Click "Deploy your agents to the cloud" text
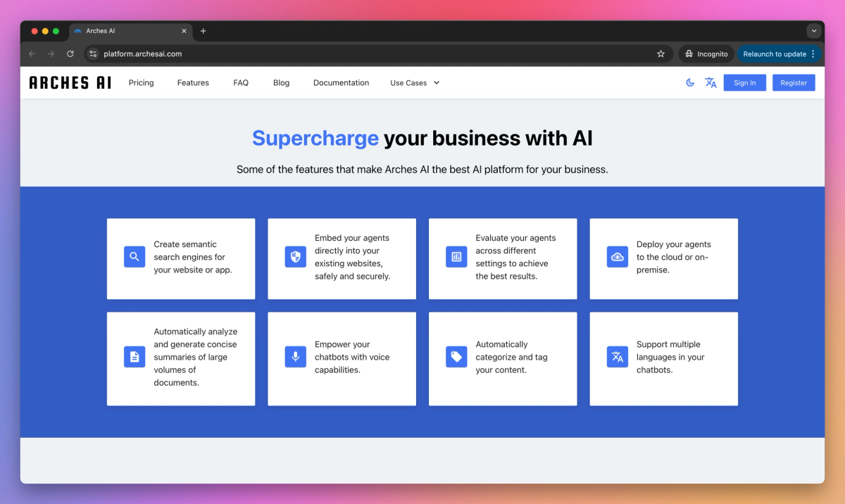 click(674, 257)
